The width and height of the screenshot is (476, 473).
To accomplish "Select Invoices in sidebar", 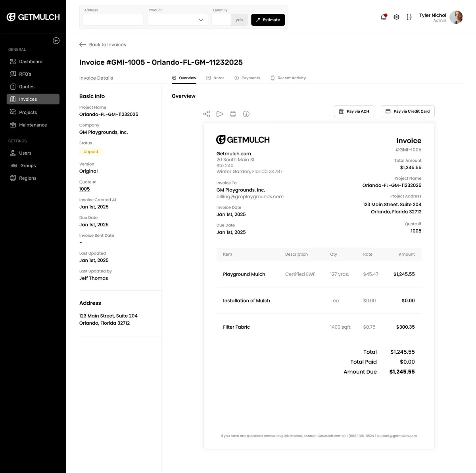I will (33, 99).
